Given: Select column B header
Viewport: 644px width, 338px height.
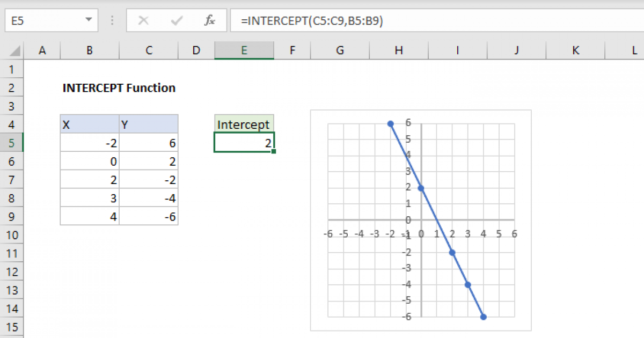Looking at the screenshot, I should [89, 50].
